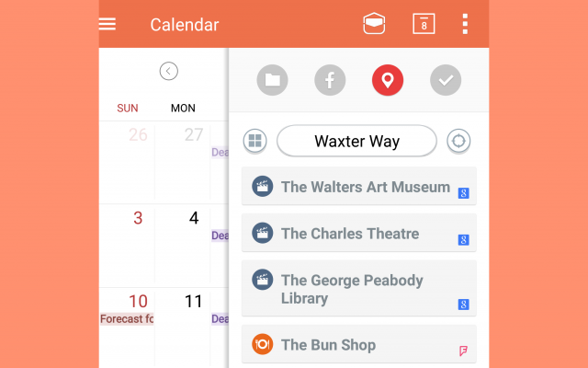Go to previous month with the back chevron

coord(168,71)
